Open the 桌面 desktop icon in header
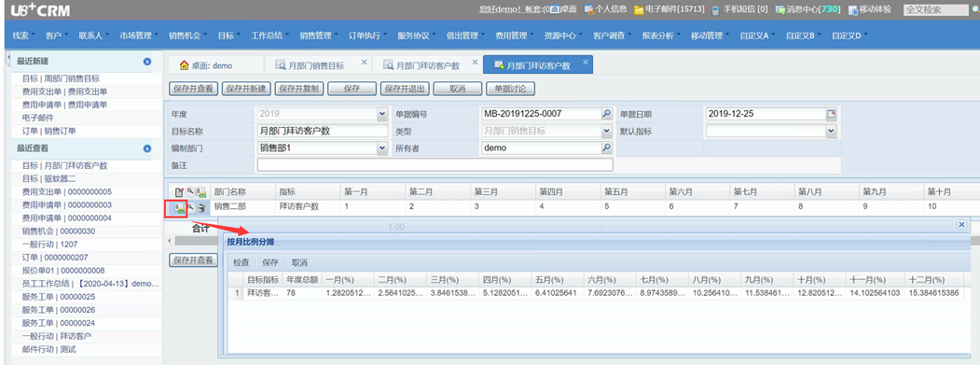The height and width of the screenshot is (365, 980). [555, 9]
